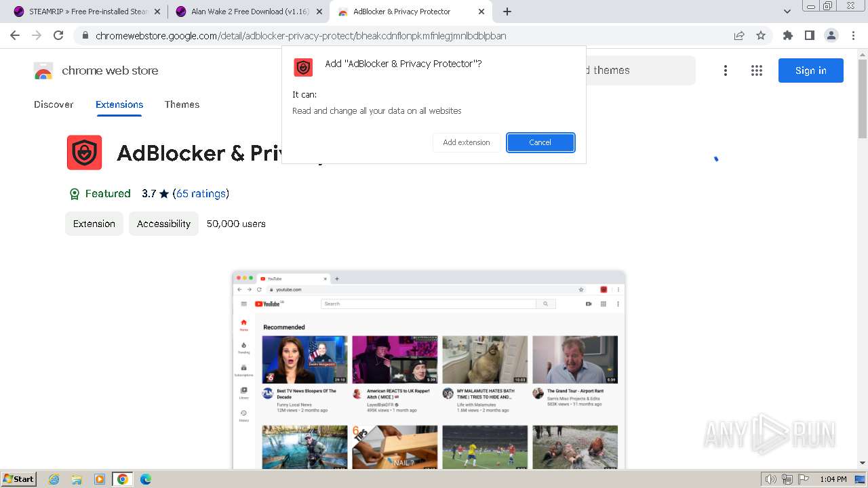Close the STEAMRIP tab
The height and width of the screenshot is (488, 868).
158,12
